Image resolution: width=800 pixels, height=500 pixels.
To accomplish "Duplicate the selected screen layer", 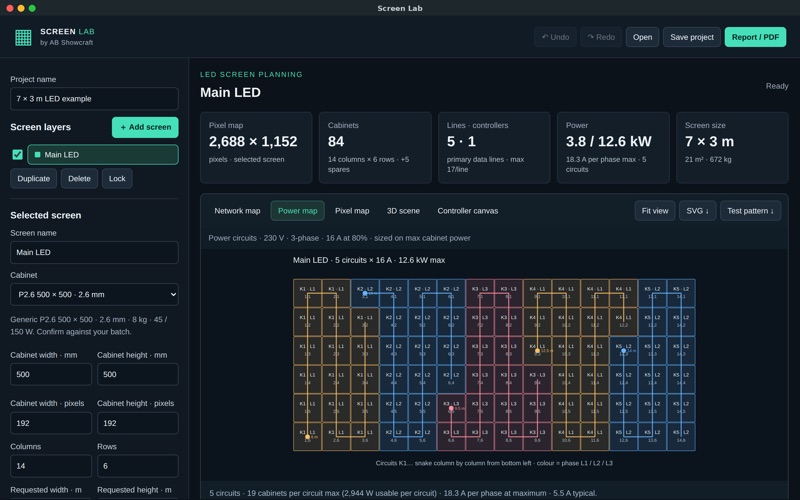I will 34,179.
